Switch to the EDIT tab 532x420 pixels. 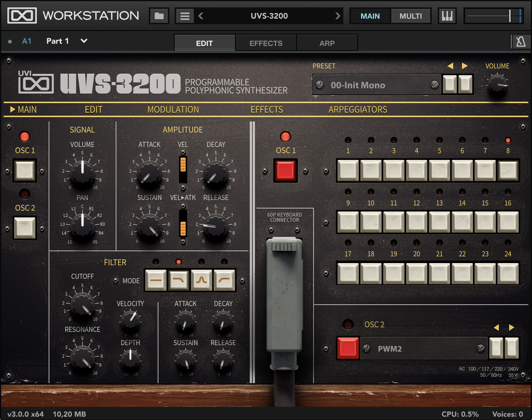click(204, 43)
